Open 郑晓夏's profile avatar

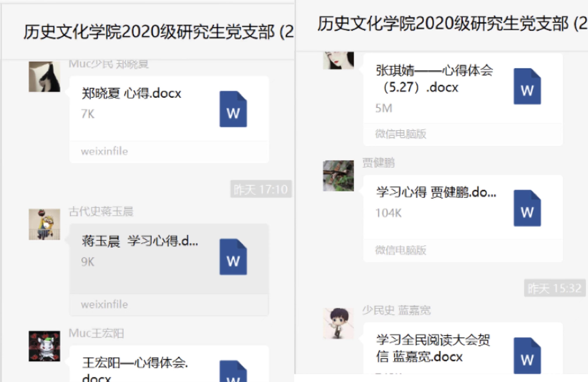(44, 77)
